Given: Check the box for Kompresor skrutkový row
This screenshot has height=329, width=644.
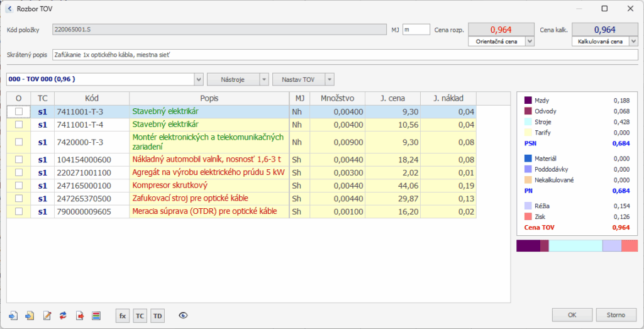Looking at the screenshot, I should (19, 186).
